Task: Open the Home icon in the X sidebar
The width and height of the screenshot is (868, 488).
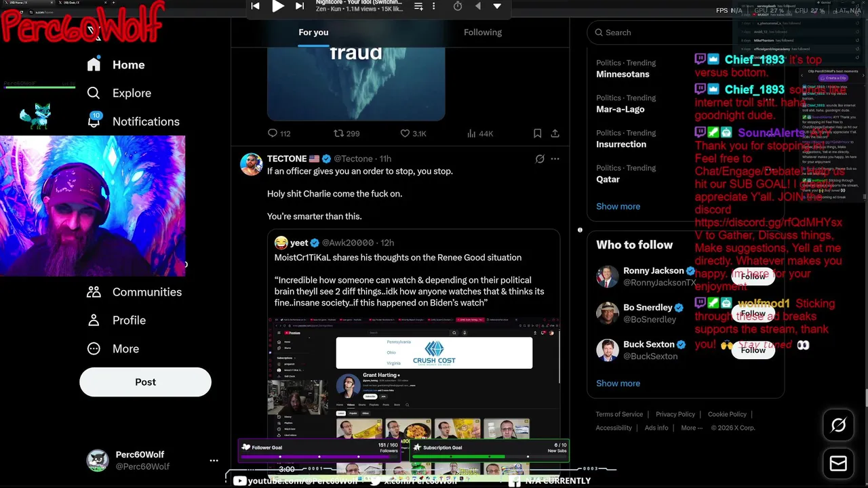Action: pos(94,64)
